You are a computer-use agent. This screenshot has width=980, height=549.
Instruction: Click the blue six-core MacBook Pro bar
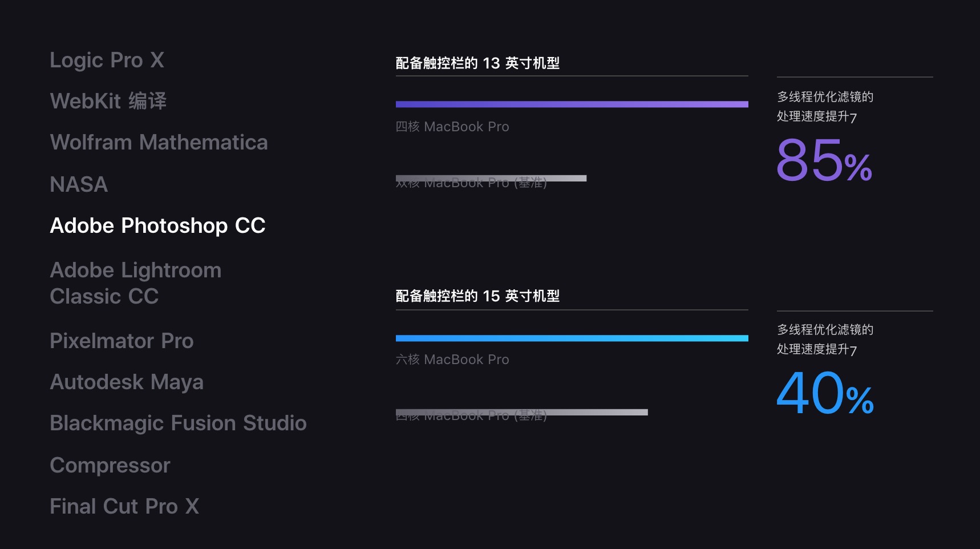[572, 338]
